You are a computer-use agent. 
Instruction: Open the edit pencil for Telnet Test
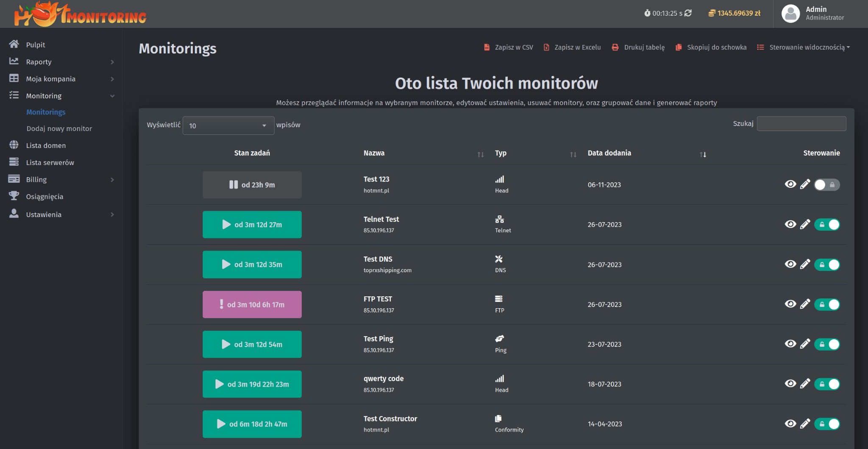tap(805, 224)
